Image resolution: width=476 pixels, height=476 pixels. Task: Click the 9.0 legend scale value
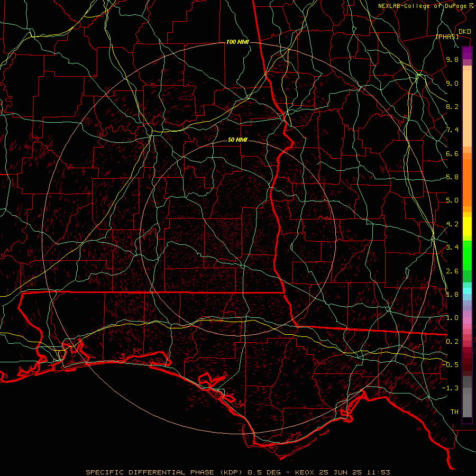coord(452,83)
